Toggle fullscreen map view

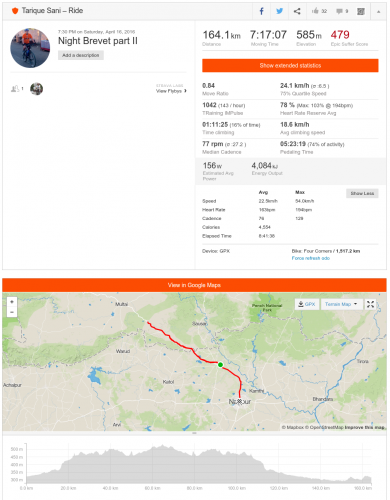tap(370, 304)
